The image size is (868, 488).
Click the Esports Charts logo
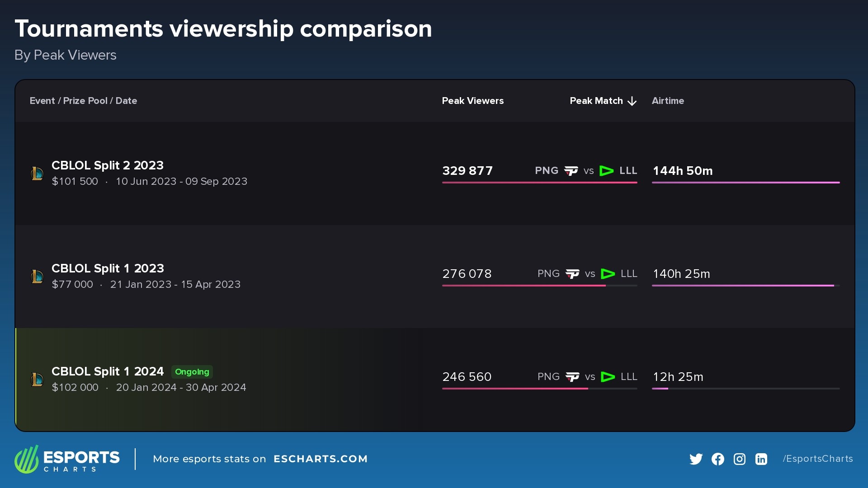[67, 459]
